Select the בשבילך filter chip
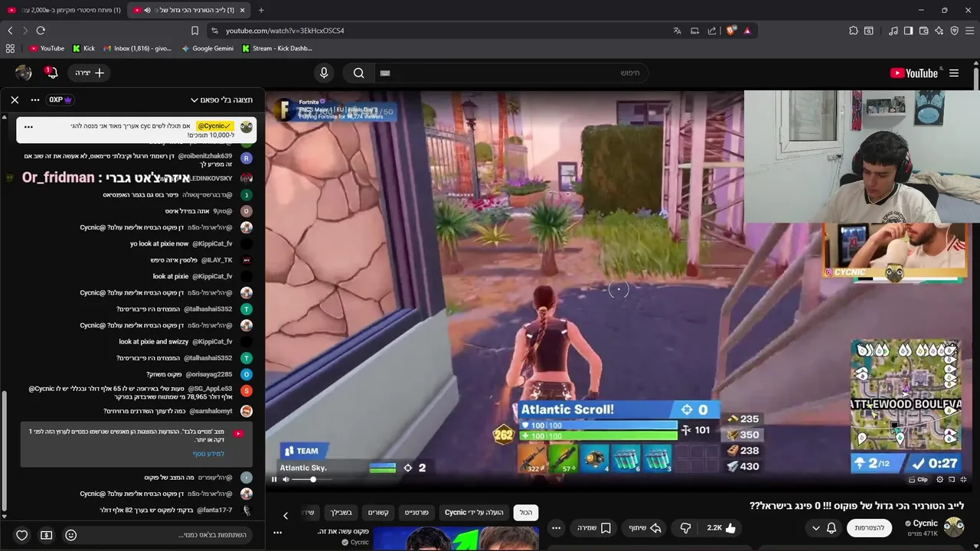 [341, 513]
